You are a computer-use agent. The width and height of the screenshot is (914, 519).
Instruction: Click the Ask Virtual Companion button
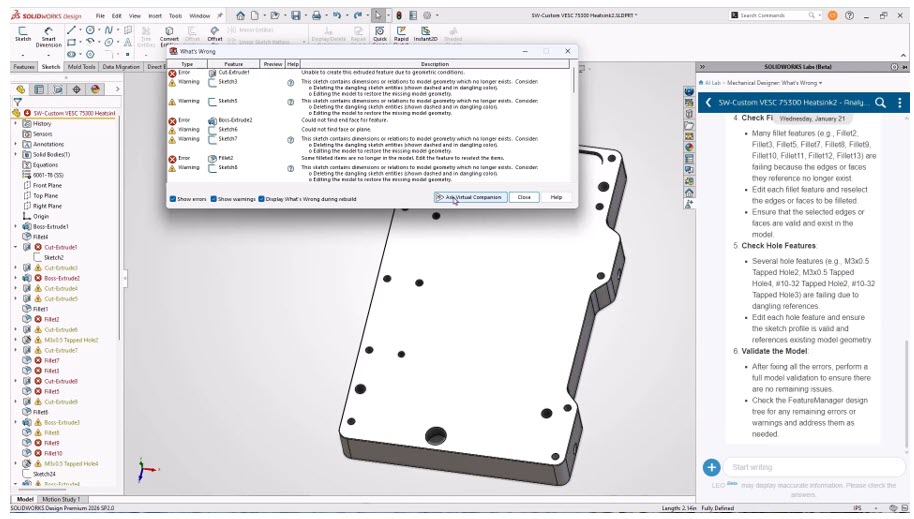(470, 197)
